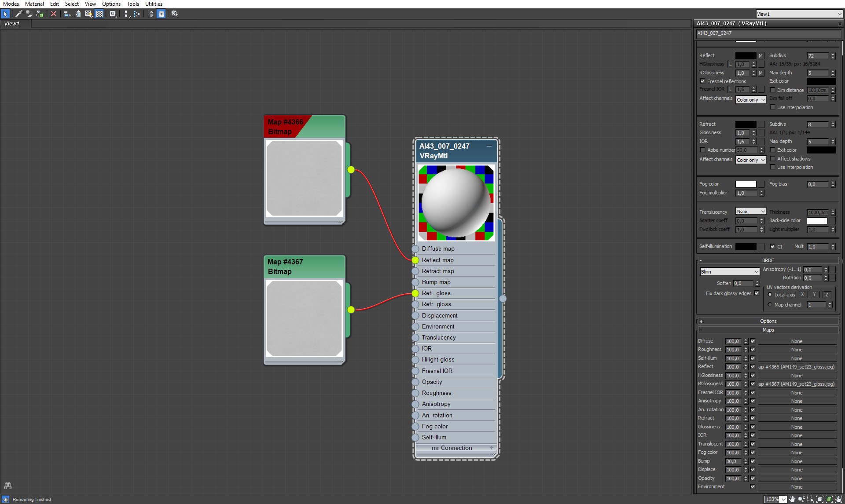Click the RGlossiness map button showing Map #4367
This screenshot has height=504, width=845.
[797, 384]
